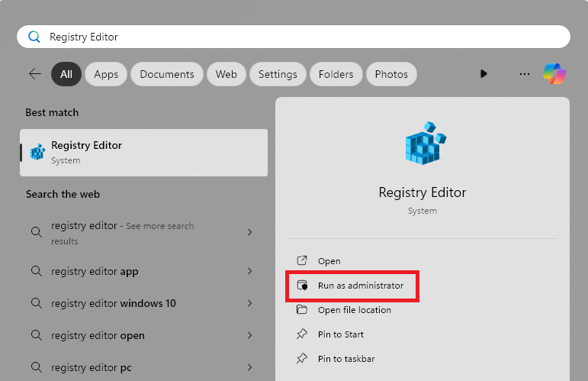Click the play arrow to scroll filters
Image resolution: width=588 pixels, height=381 pixels.
click(484, 74)
